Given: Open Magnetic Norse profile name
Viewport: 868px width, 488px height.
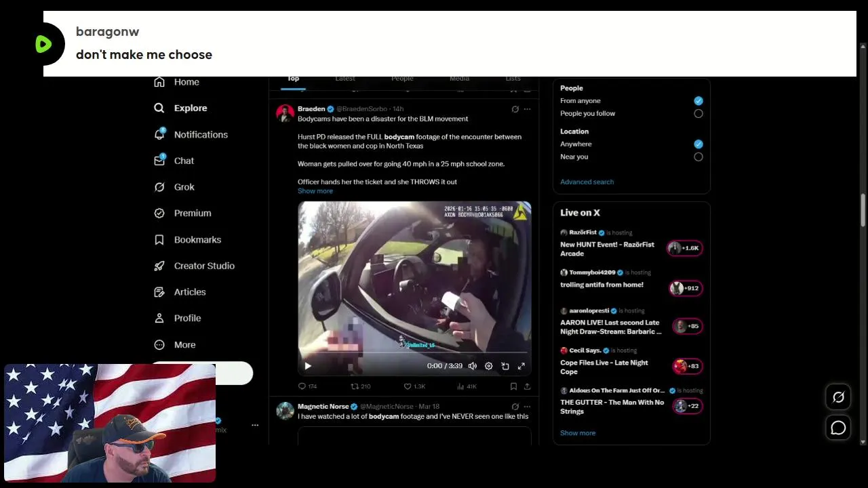Looking at the screenshot, I should (x=323, y=407).
